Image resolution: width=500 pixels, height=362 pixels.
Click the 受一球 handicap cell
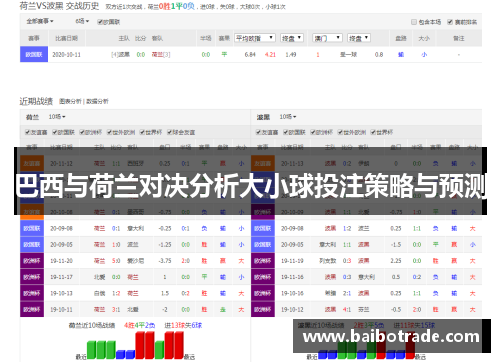coord(348,55)
